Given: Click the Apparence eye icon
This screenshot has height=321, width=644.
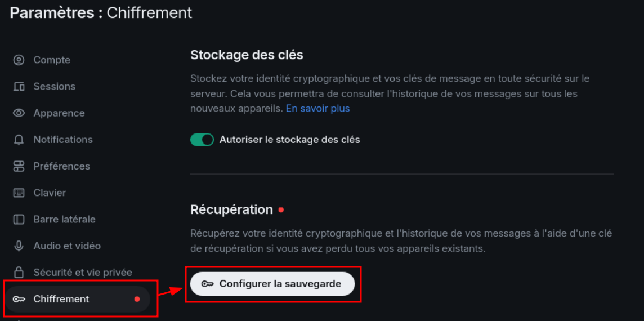Looking at the screenshot, I should coord(19,113).
